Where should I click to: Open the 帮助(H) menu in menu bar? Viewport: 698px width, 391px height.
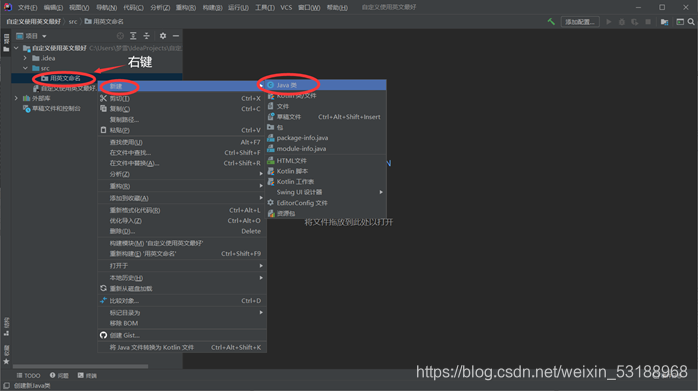[x=337, y=8]
